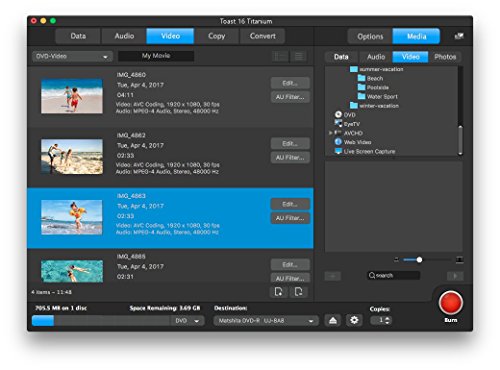Viewport: 500px width, 370px height.
Task: Switch to compact list view icon
Action: pyautogui.click(x=299, y=56)
